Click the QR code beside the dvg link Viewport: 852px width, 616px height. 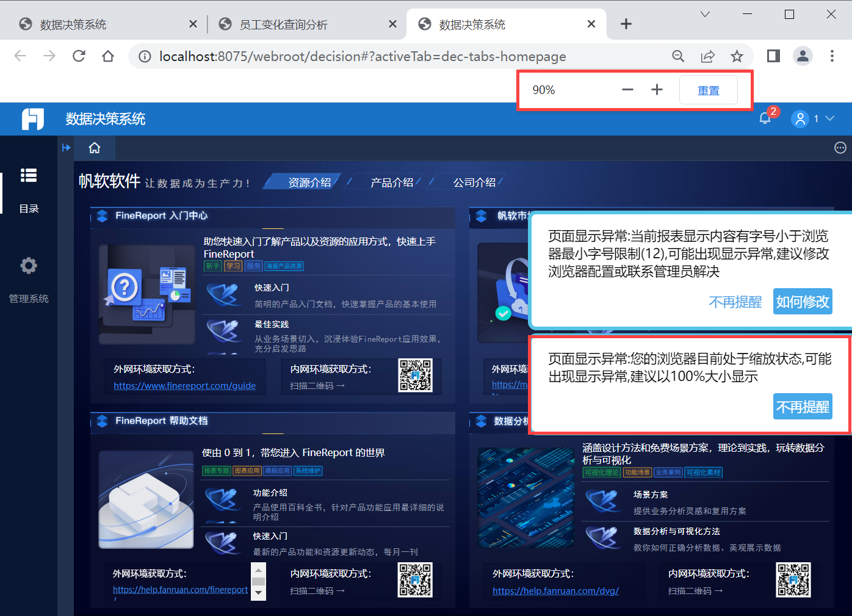793,580
